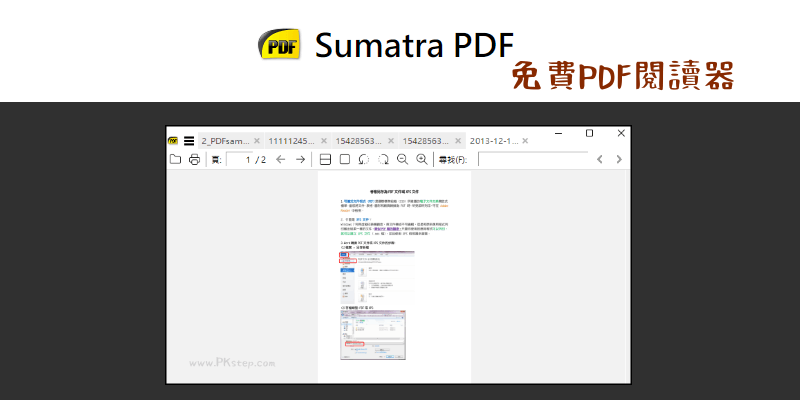The image size is (800, 400).
Task: Open a file with the folder icon
Action: (x=175, y=159)
